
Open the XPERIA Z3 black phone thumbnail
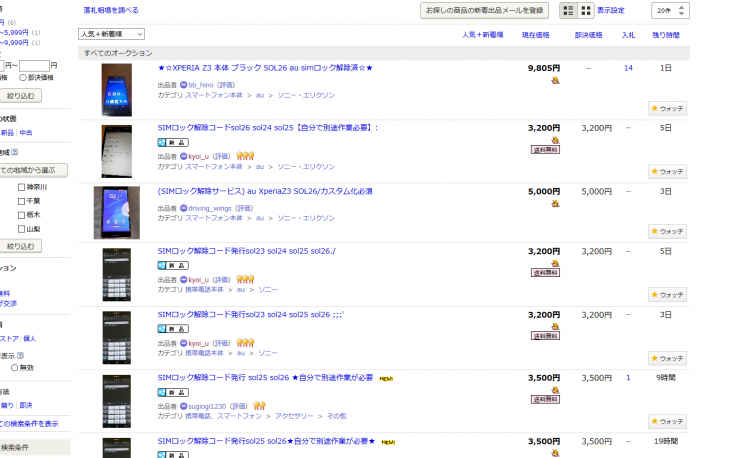[117, 90]
